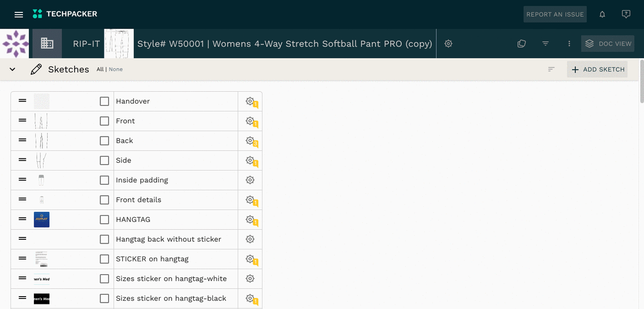Click the DOC VIEW button
The width and height of the screenshot is (644, 309).
608,44
